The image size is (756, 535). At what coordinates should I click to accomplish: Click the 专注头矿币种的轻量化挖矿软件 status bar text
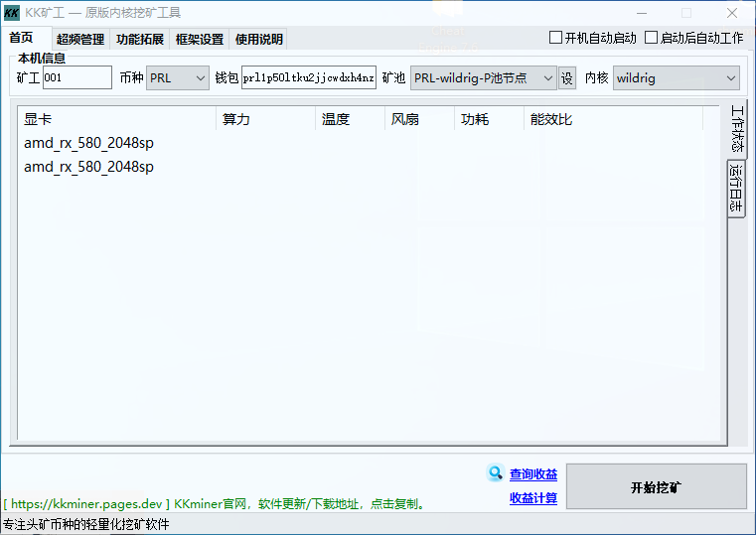[x=85, y=524]
